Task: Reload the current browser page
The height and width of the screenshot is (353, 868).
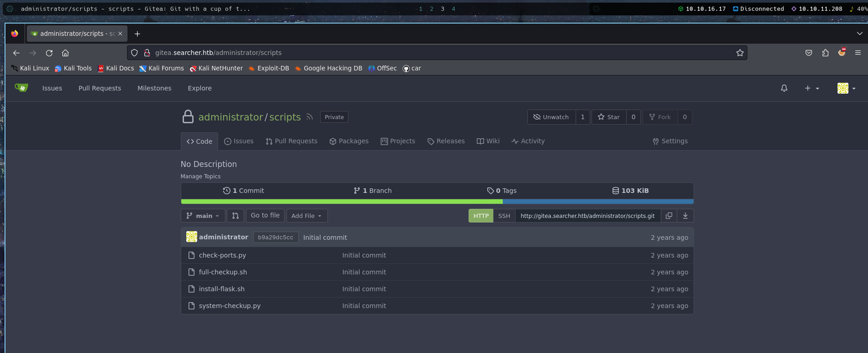Action: 49,53
